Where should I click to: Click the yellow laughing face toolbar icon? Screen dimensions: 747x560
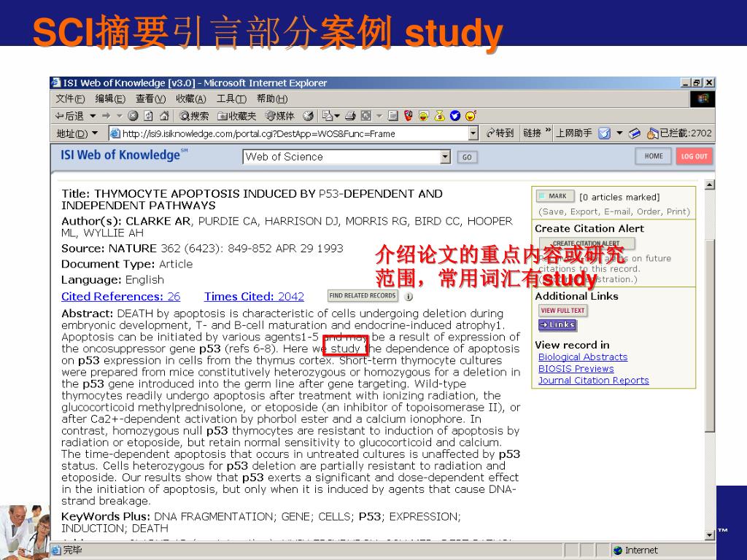click(424, 116)
